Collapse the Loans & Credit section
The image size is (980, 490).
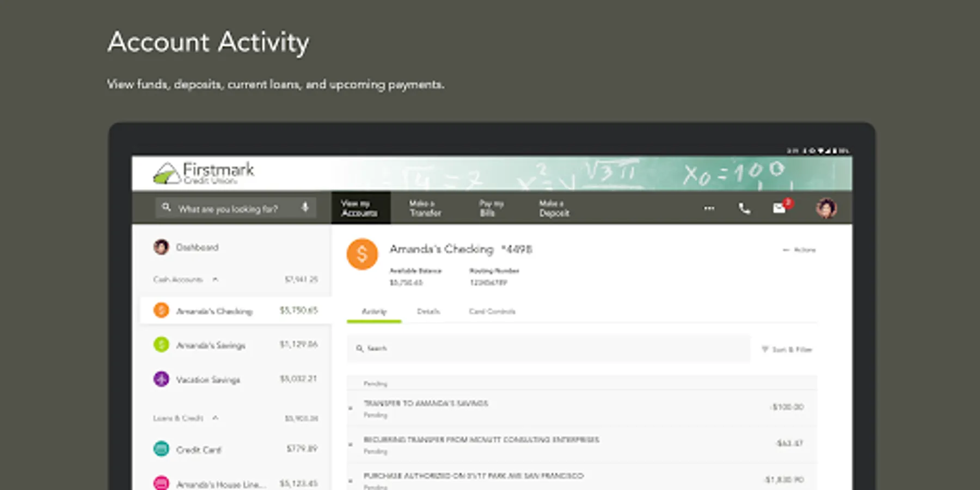215,418
